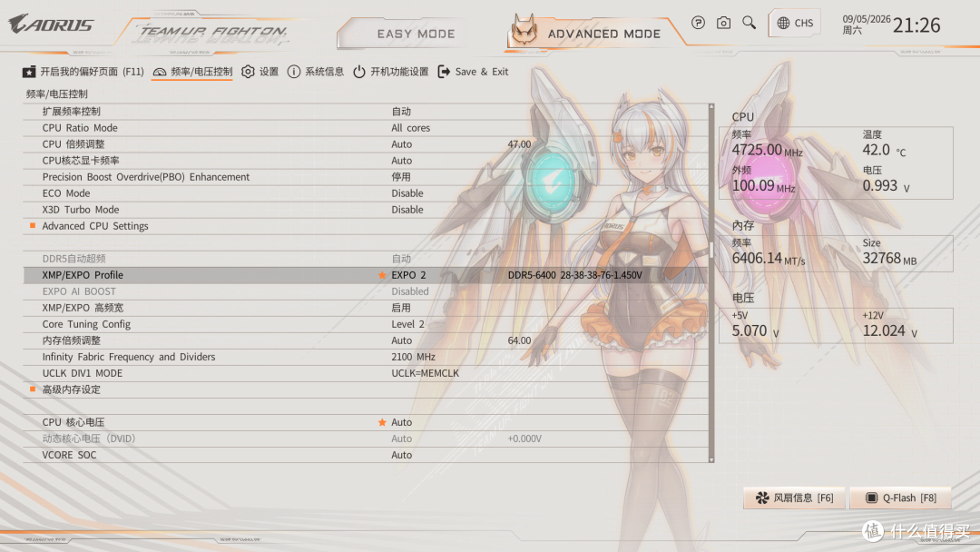Click the 21:26 clock display
This screenshot has height=552, width=980.
click(916, 25)
